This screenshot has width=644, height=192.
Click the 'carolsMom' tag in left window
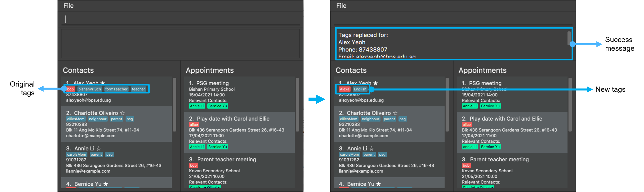click(76, 154)
